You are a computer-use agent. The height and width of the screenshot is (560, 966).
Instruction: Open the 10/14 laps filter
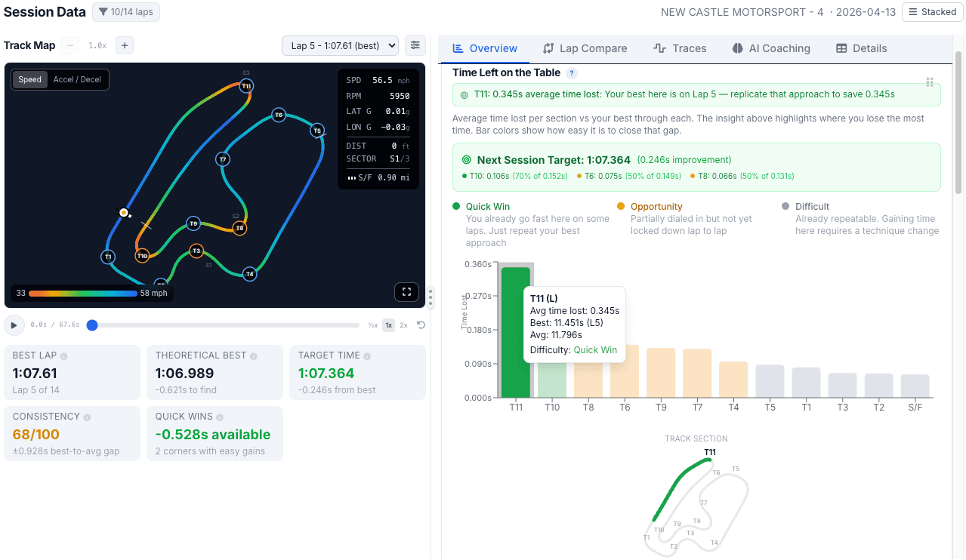click(125, 11)
